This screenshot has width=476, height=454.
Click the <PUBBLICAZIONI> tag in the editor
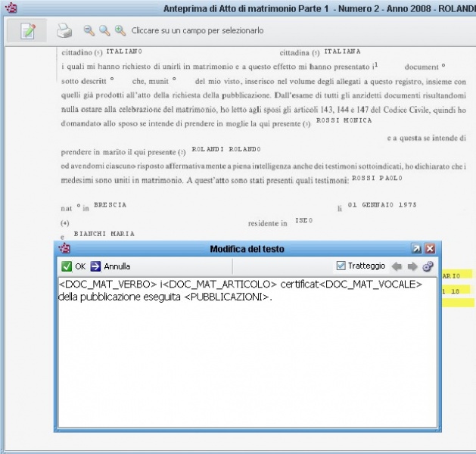[227, 297]
